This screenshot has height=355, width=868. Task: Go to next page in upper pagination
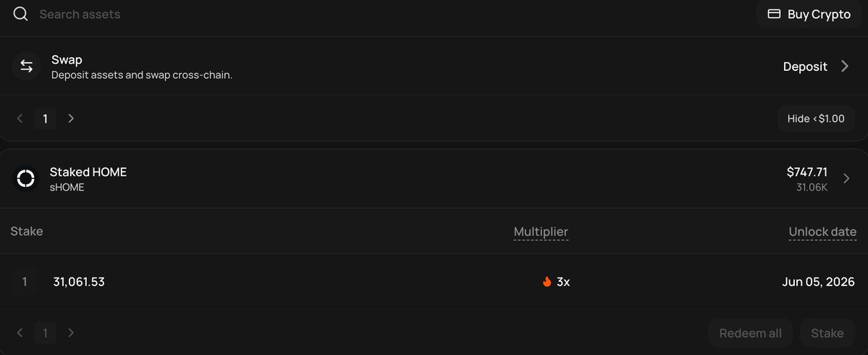[x=71, y=119]
